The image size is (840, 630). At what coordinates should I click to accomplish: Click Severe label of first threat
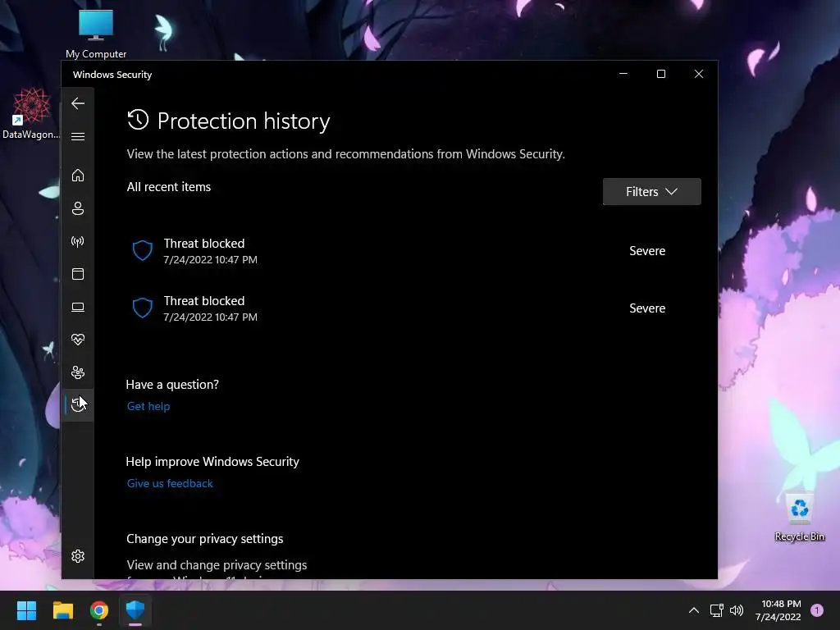click(x=647, y=251)
